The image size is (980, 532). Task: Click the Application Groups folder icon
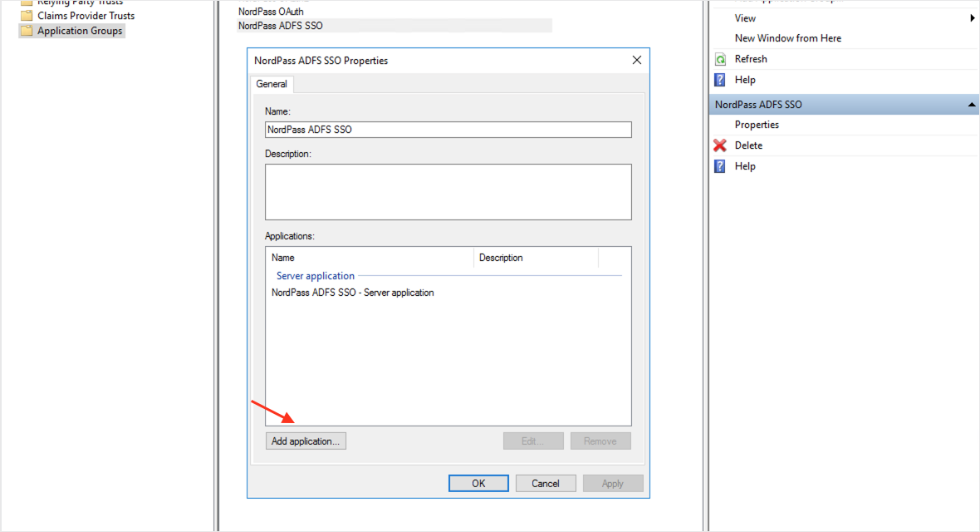click(27, 31)
